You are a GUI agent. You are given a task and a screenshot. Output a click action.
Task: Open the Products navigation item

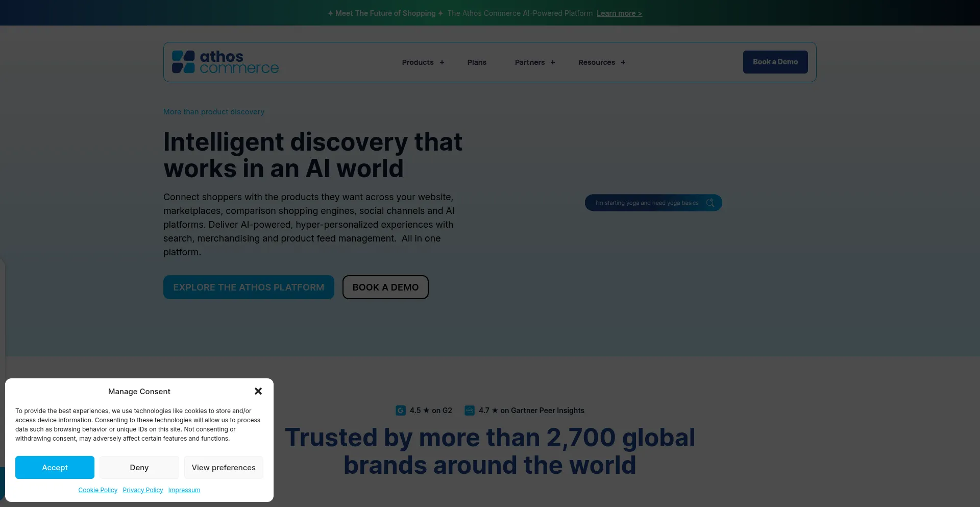pyautogui.click(x=418, y=62)
